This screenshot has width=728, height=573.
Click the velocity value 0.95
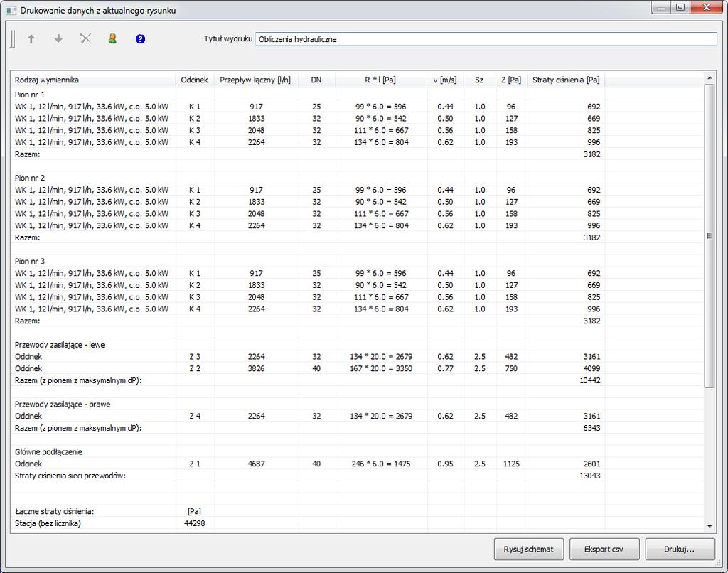(x=445, y=464)
